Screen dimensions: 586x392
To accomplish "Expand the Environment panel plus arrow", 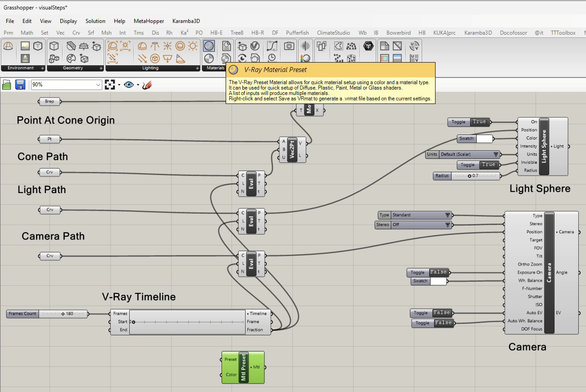I will tap(43, 68).
